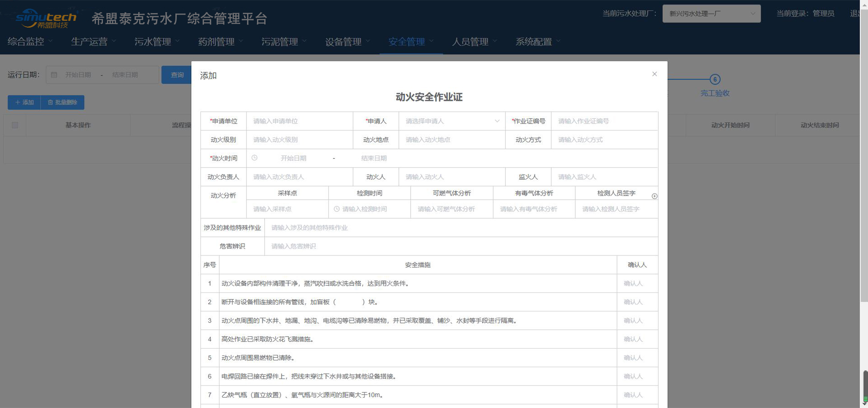Expand the 设备管理 menu
The height and width of the screenshot is (408, 868).
click(x=348, y=42)
